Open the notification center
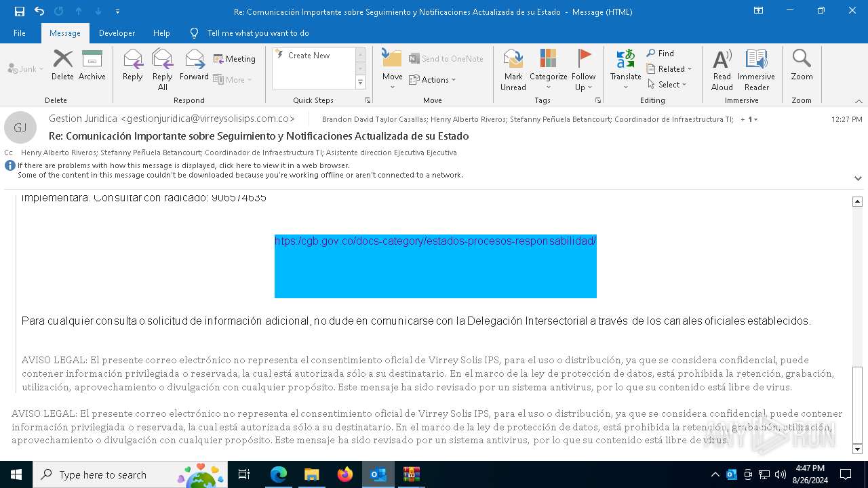Screen dimensions: 868x488 pos(846,474)
